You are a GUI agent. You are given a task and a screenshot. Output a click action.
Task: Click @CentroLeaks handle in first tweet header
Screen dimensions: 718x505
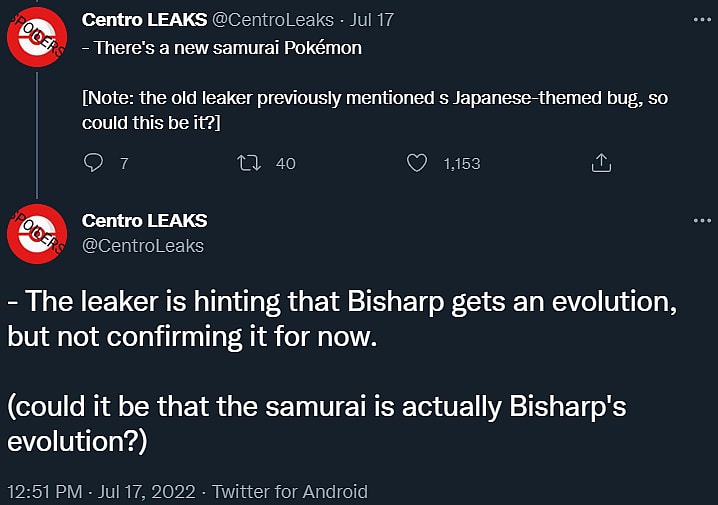pos(273,19)
